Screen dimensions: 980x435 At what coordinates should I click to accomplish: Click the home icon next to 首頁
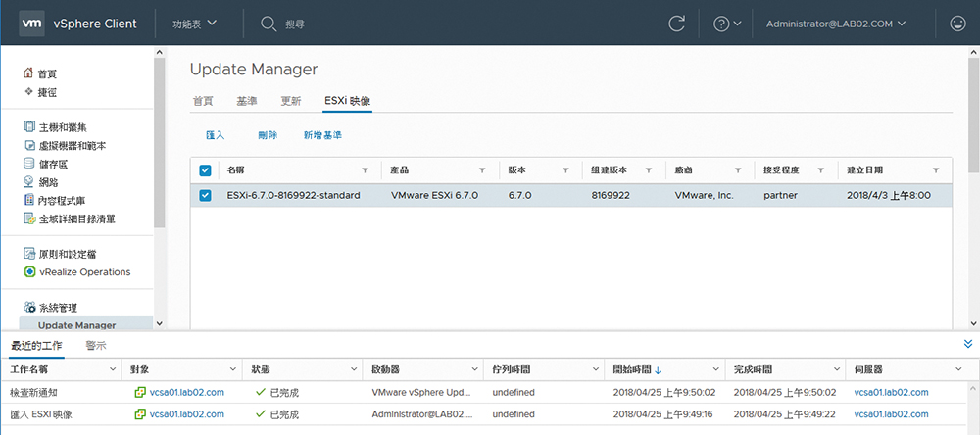tap(28, 73)
